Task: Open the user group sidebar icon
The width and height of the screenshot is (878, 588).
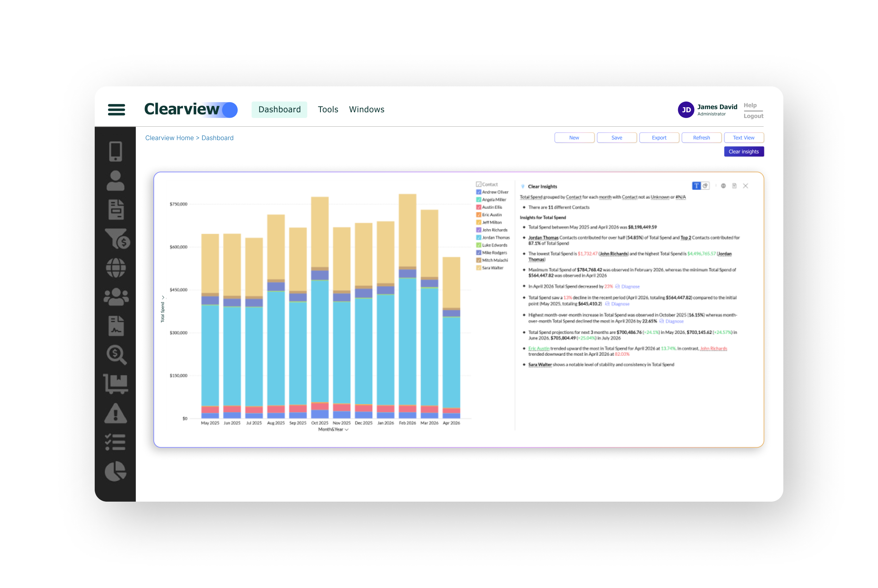Action: pyautogui.click(x=116, y=297)
